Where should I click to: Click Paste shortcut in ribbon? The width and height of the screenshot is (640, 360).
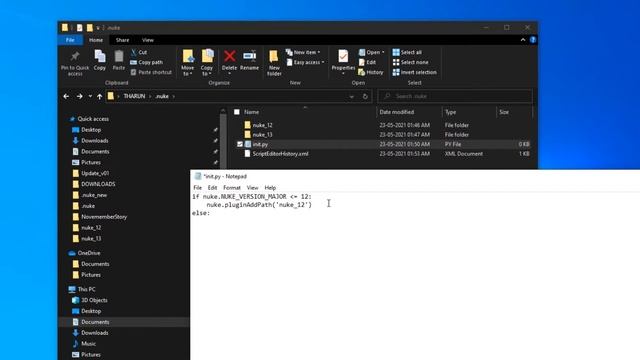(x=151, y=72)
